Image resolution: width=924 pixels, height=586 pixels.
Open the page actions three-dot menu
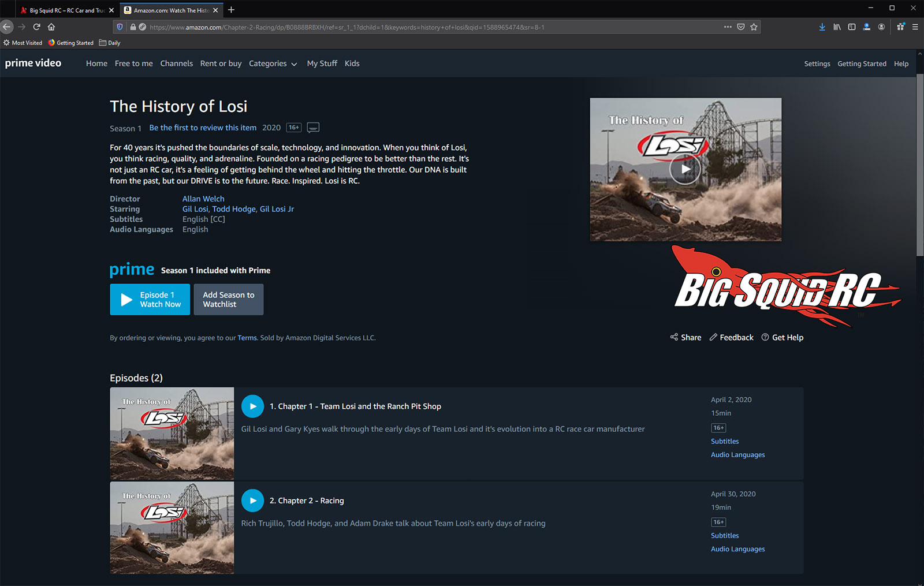pos(728,27)
